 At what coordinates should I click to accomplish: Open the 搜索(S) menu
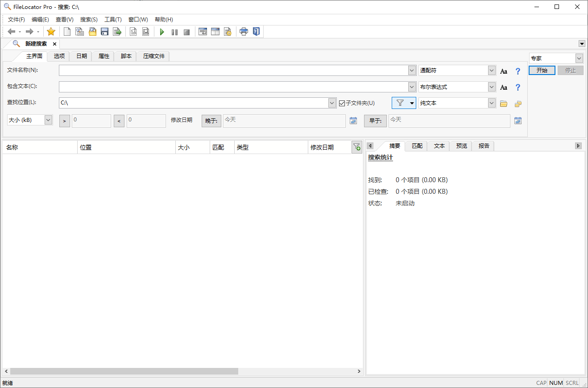(x=88, y=19)
